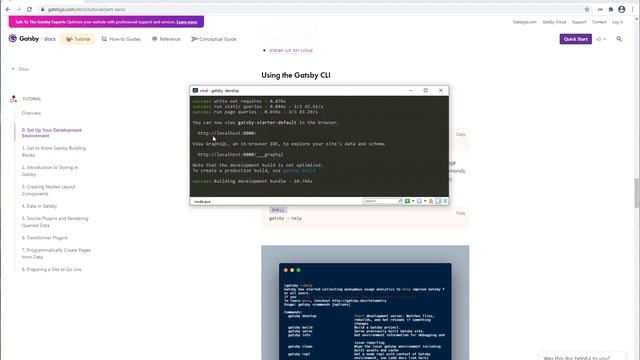Click the docs link next to Gatsby logo
The width and height of the screenshot is (640, 360).
50,39
